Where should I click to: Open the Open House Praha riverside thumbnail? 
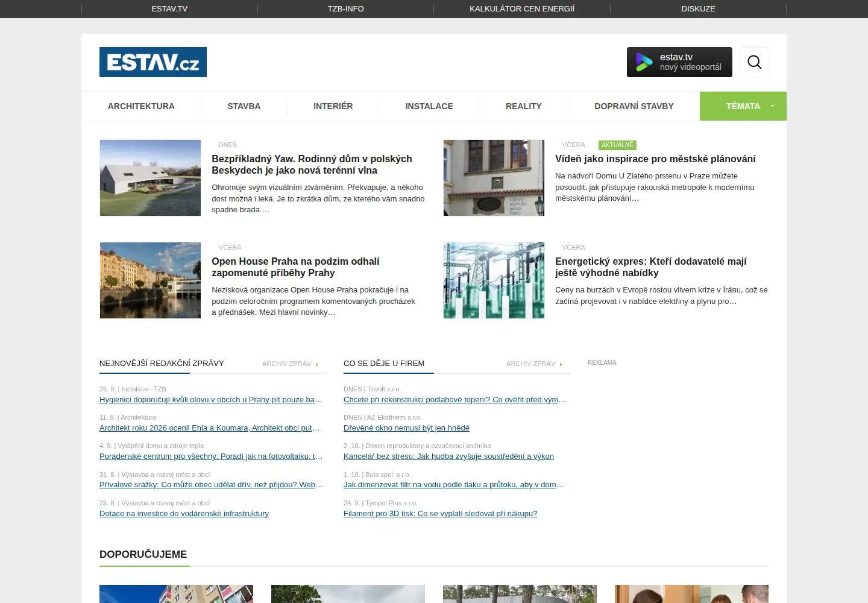150,280
